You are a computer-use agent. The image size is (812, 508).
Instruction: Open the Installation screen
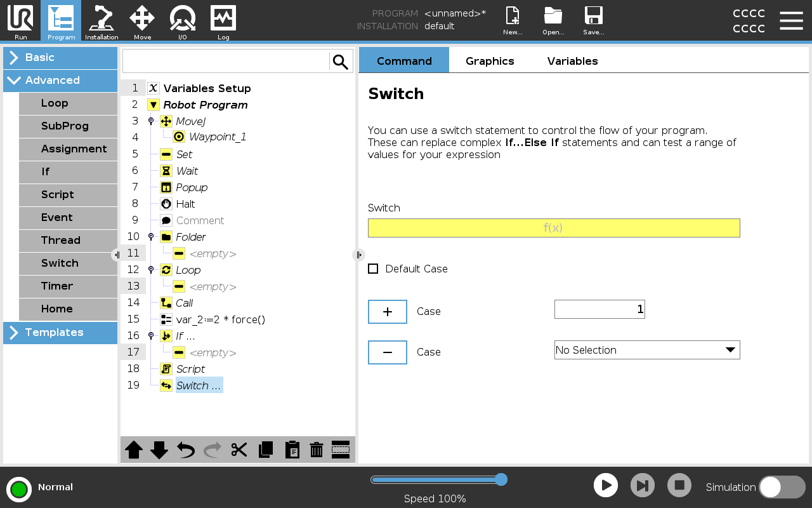coord(101,20)
